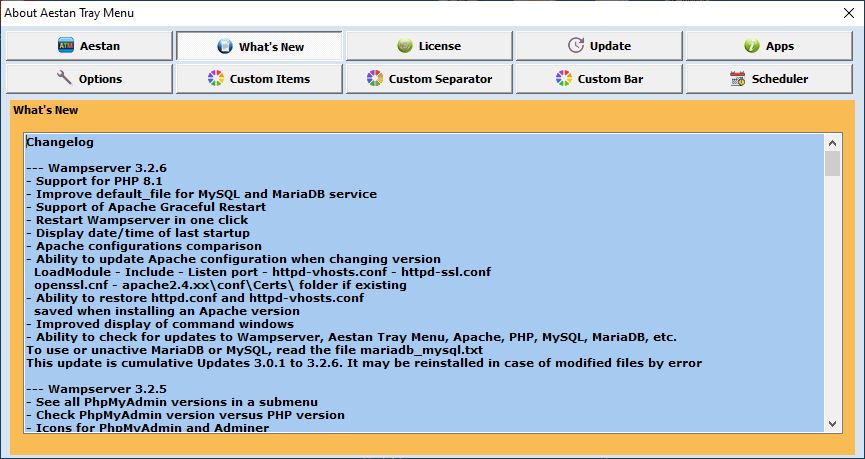Image resolution: width=865 pixels, height=459 pixels.
Task: Open the Custom Items tab
Action: pyautogui.click(x=259, y=79)
